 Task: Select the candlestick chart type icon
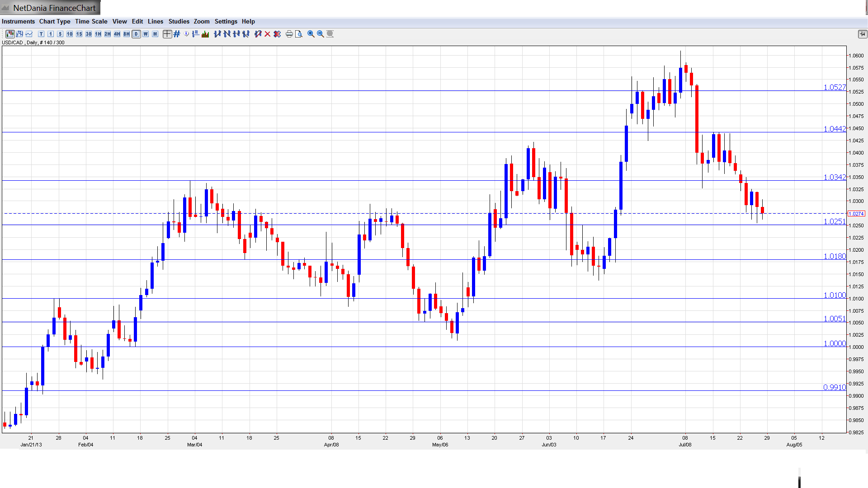(x=10, y=34)
